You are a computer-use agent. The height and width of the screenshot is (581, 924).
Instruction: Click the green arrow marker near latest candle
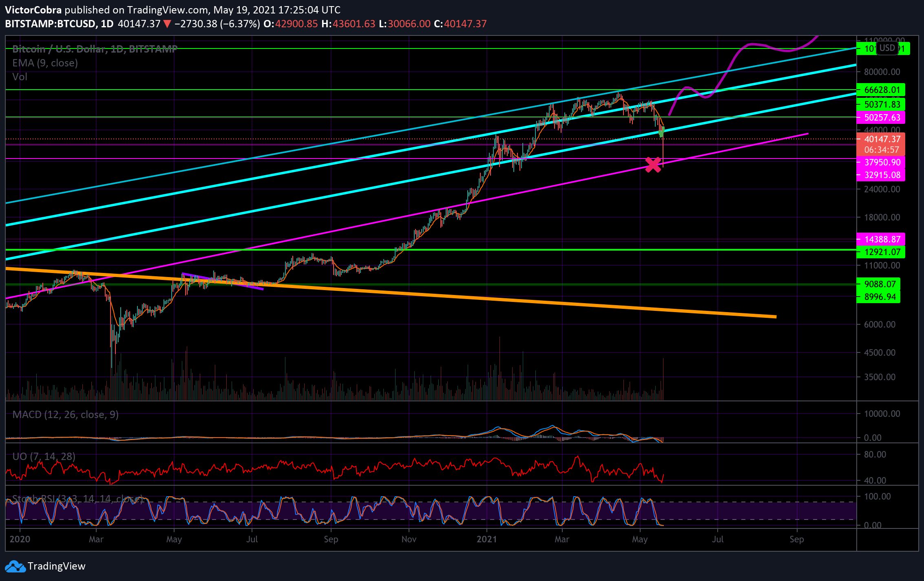(661, 132)
